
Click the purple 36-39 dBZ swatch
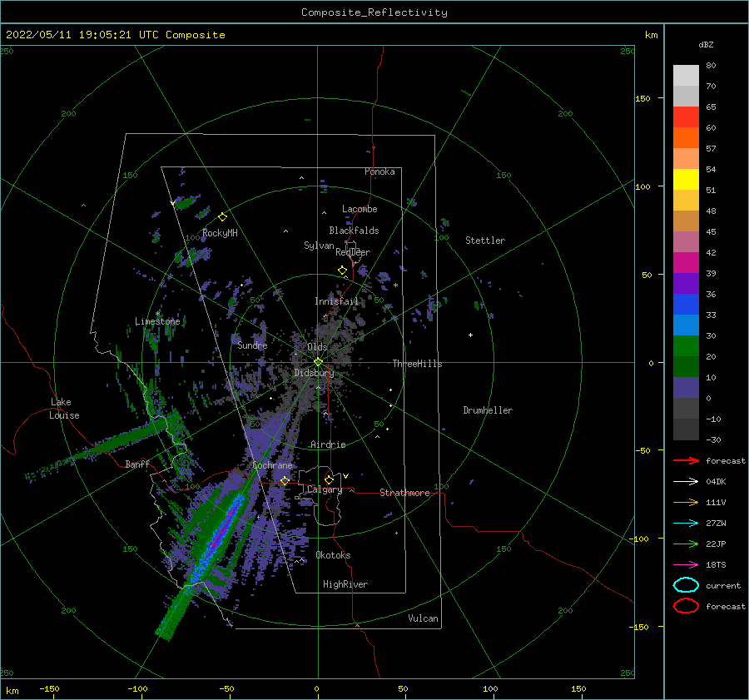[x=686, y=284]
